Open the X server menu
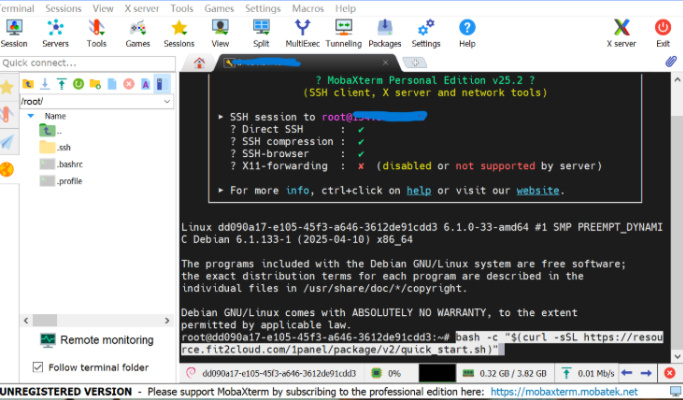The height and width of the screenshot is (400, 683). [142, 8]
